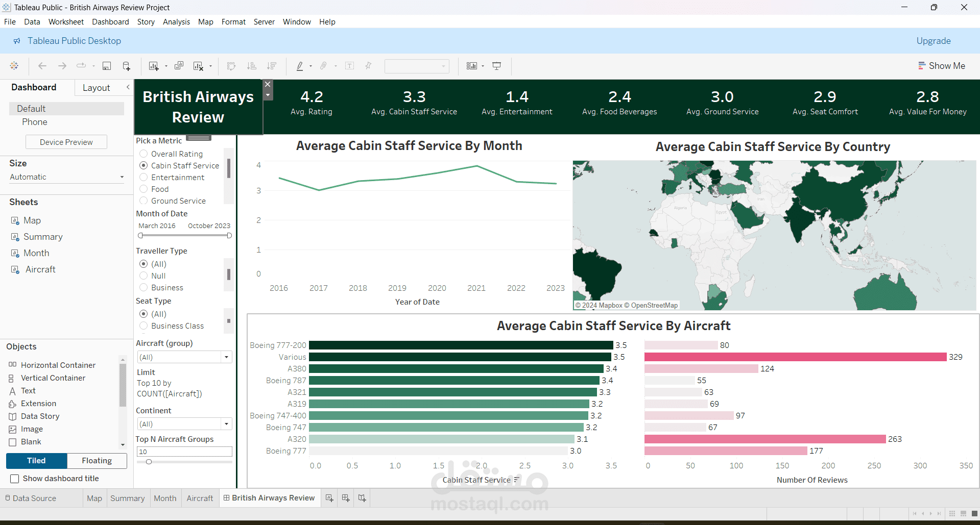Click the Top N Aircraft Groups slider handle
Viewport: 980px width, 525px height.
click(x=149, y=462)
